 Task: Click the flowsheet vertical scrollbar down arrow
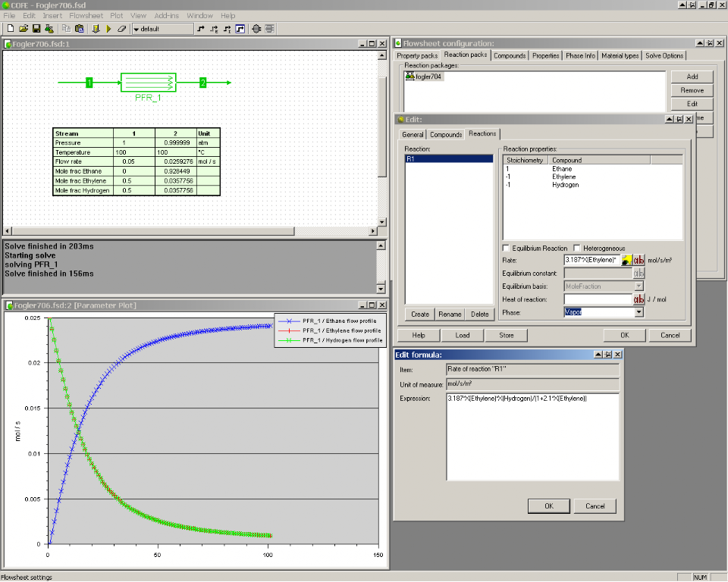point(382,222)
